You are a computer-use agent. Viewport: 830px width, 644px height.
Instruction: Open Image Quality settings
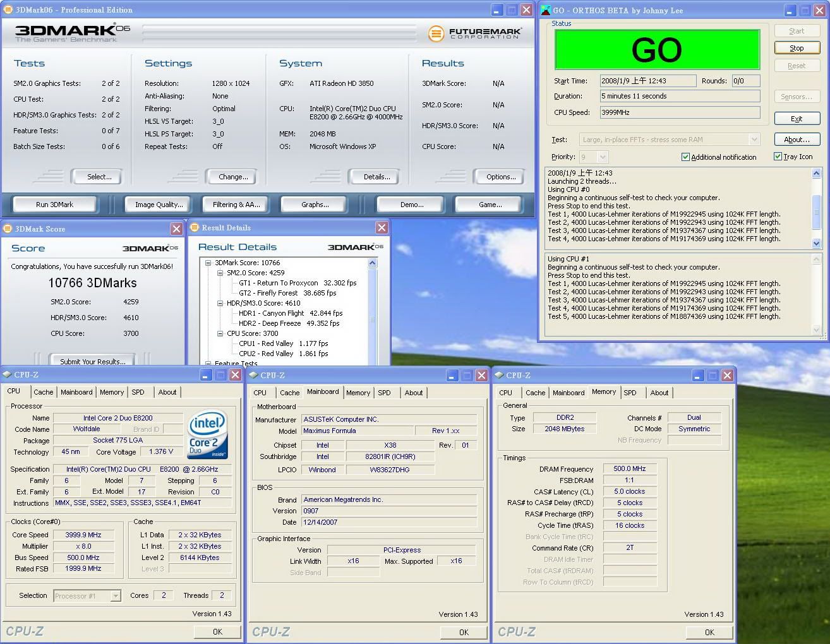[159, 205]
